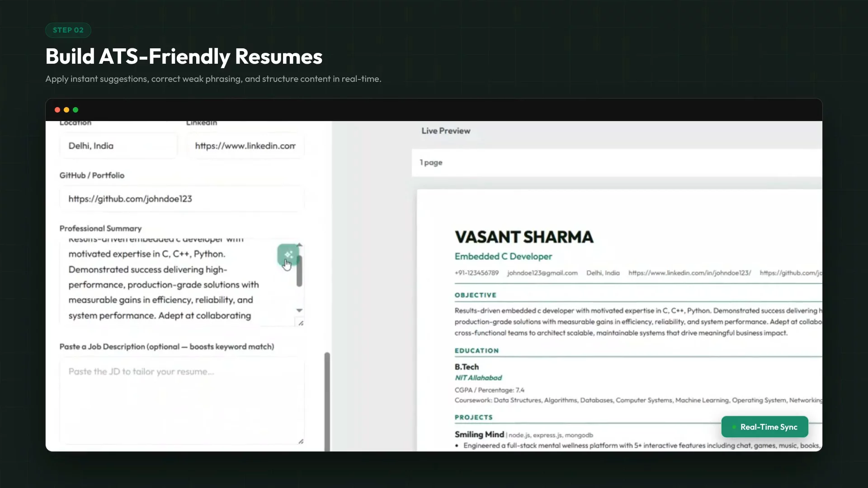Click the green window dot

coord(75,110)
